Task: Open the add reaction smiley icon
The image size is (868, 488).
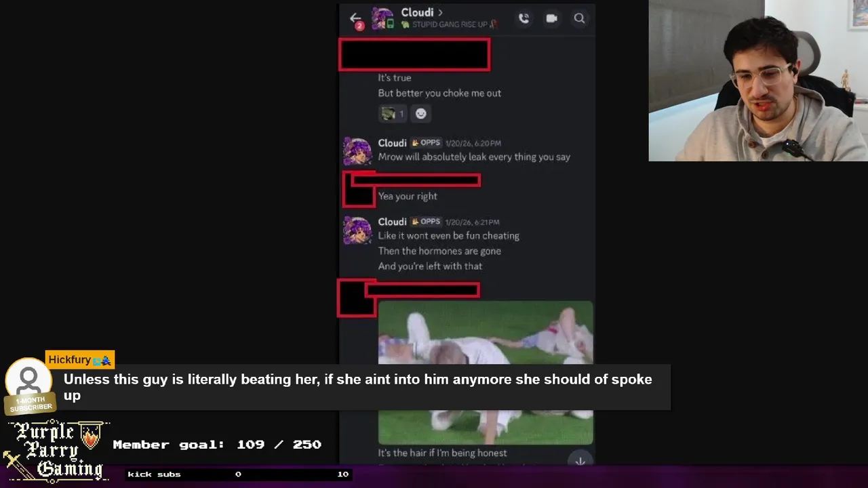Action: 420,114
